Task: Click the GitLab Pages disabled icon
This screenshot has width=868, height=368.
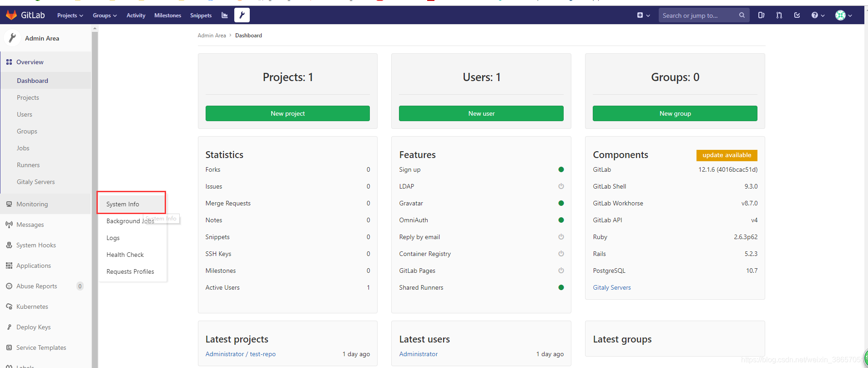Action: [x=561, y=271]
